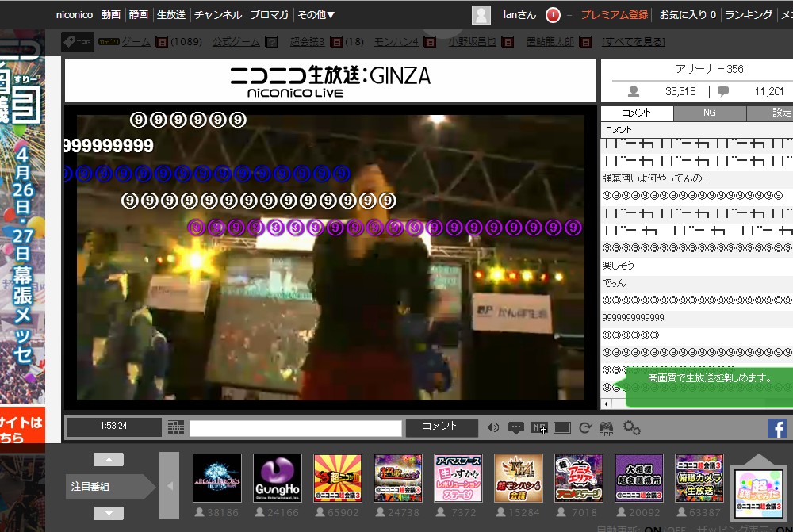793x532 pixels.
Task: Click the up arrow above 注目番組
Action: tap(108, 459)
